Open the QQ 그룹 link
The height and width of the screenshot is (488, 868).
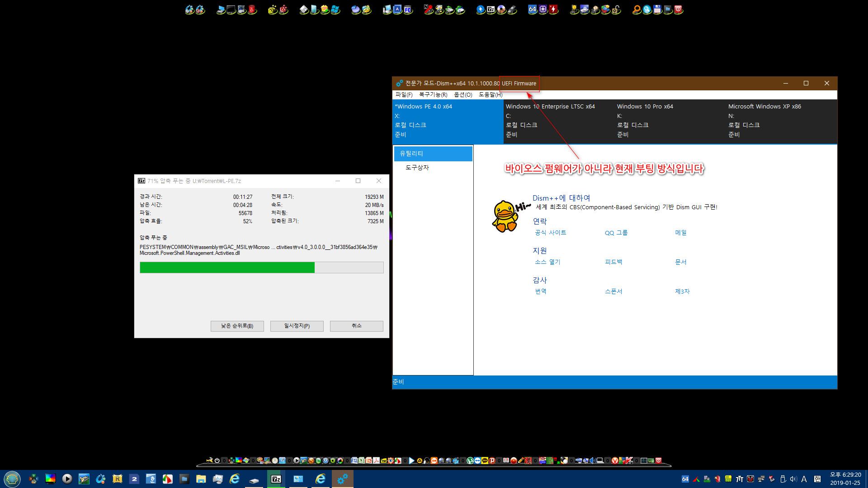pos(616,233)
